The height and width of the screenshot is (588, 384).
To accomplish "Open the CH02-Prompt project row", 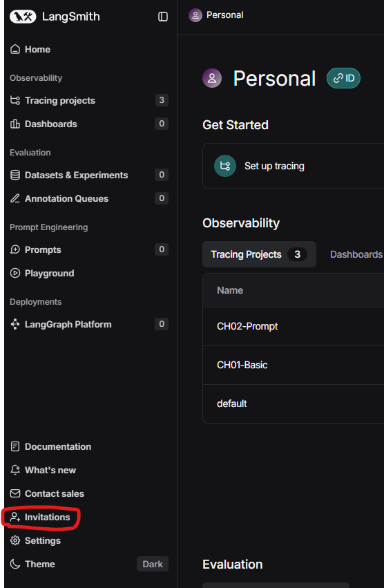I will 294,326.
